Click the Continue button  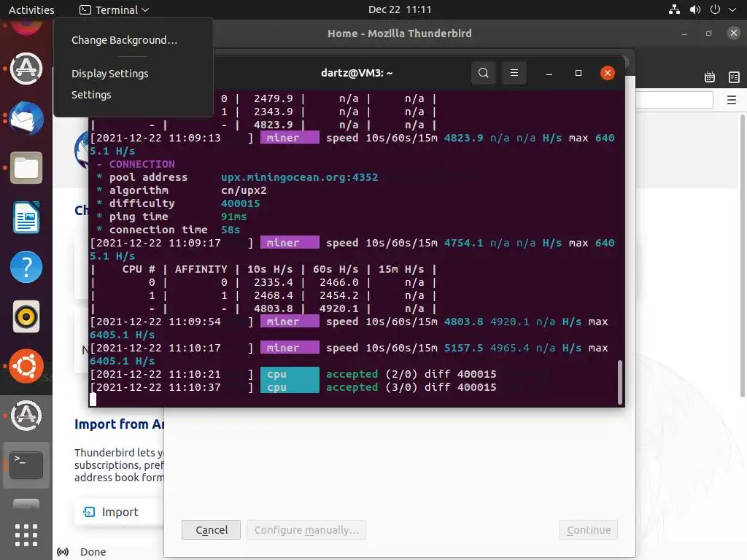(x=589, y=530)
